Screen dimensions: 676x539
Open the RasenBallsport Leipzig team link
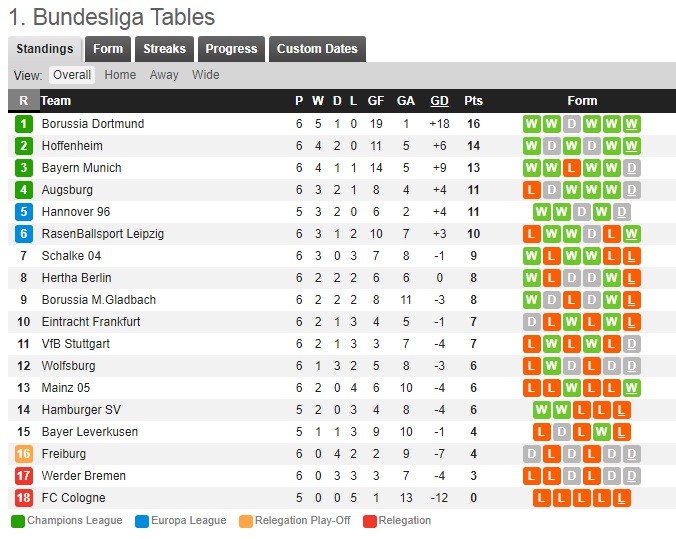[102, 234]
